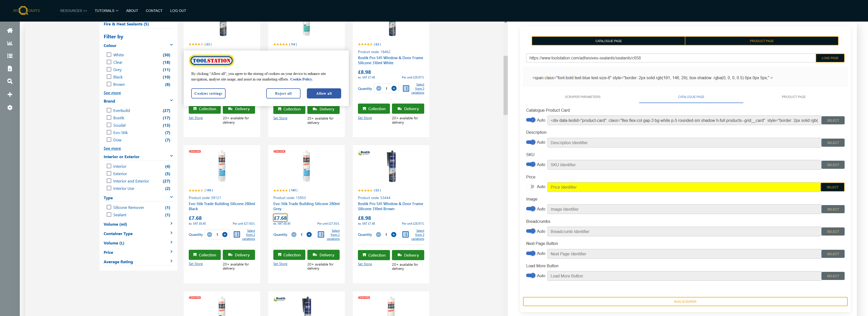Click Reject all cookies button

click(x=283, y=94)
